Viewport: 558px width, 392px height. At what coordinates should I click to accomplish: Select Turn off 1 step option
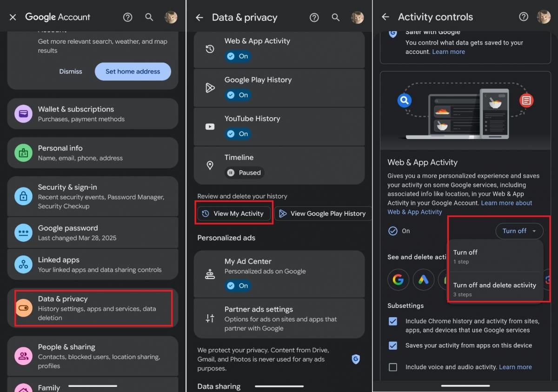[495, 256]
